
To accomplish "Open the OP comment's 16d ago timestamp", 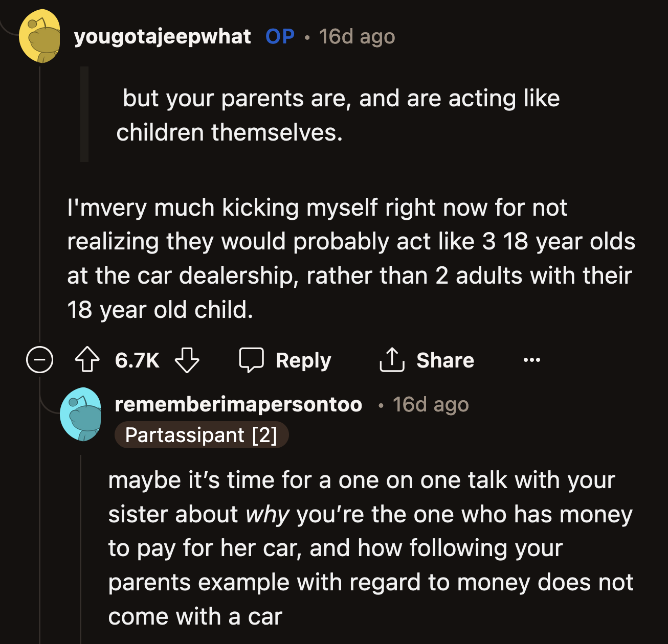I will (x=357, y=37).
